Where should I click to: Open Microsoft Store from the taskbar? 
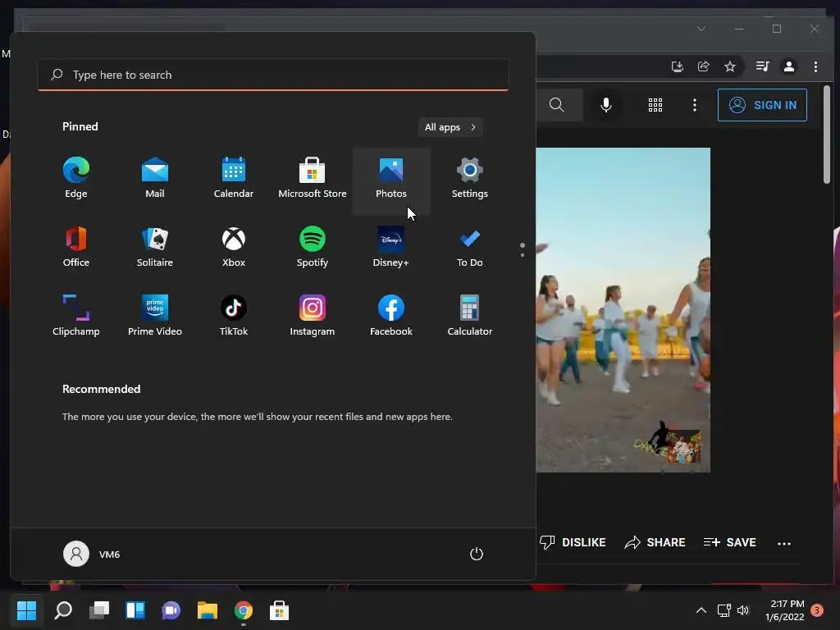click(x=279, y=610)
